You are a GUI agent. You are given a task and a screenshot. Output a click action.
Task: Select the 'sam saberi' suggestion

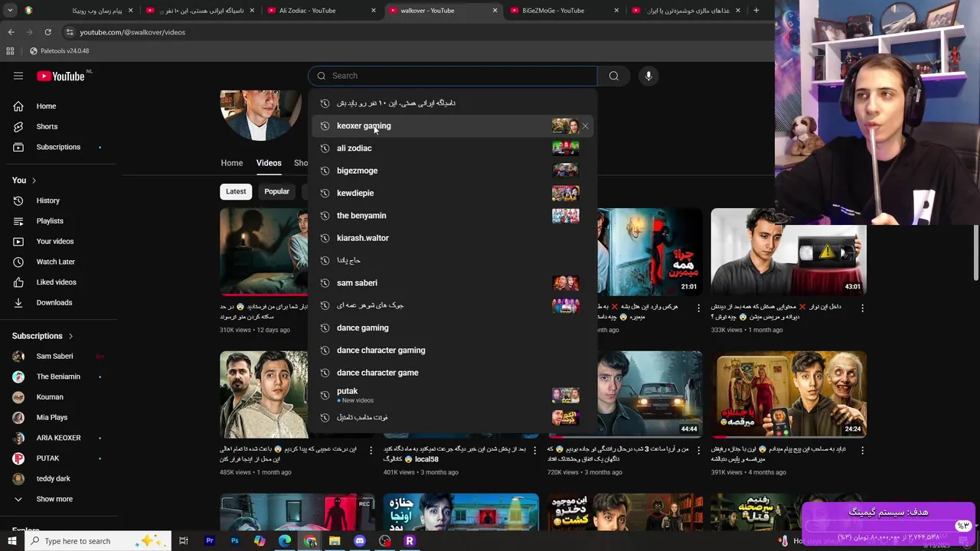tap(452, 282)
